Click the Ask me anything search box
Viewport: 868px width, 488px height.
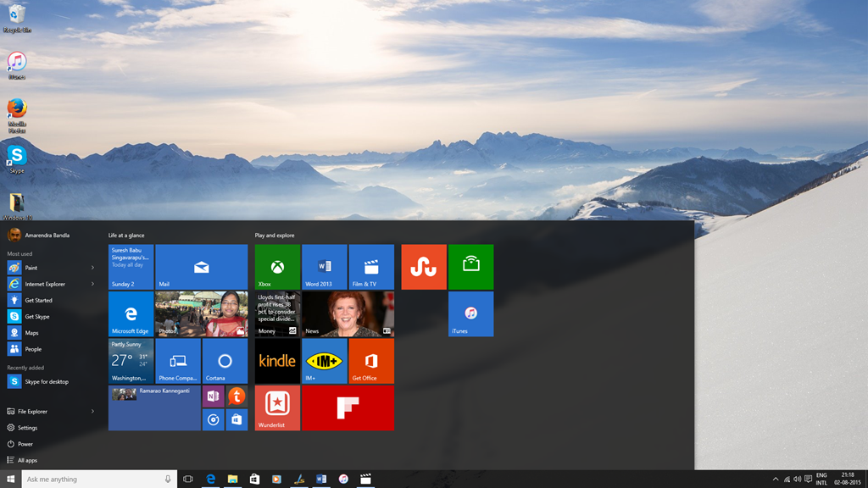point(100,480)
